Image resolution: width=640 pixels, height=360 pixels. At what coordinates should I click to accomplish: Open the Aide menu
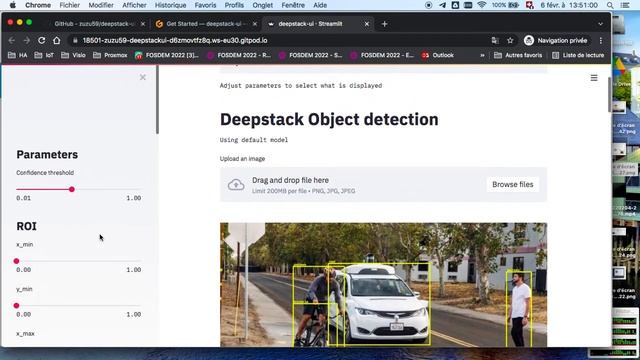320,5
